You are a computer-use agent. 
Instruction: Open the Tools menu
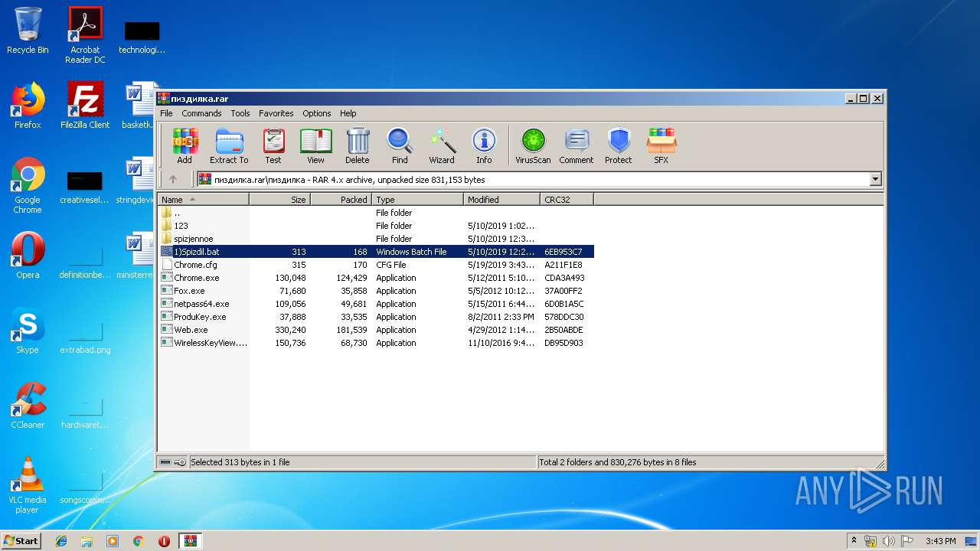[240, 113]
